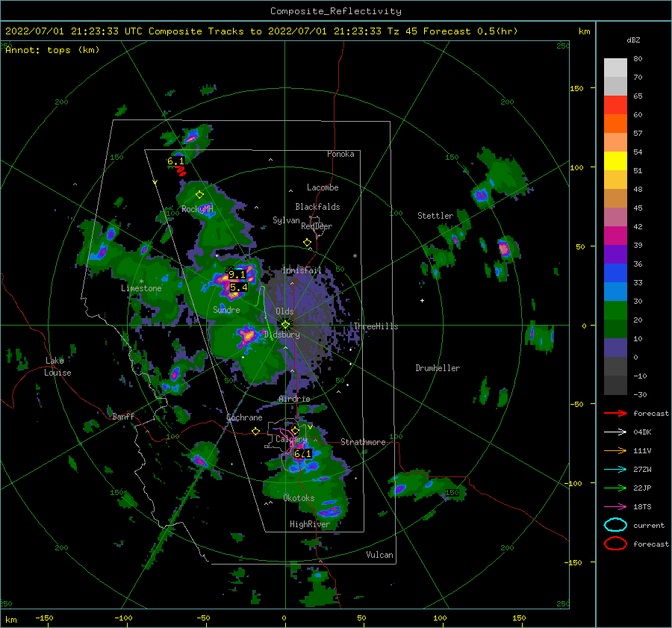Click the 'Annot: tops (km)' label

(52, 50)
